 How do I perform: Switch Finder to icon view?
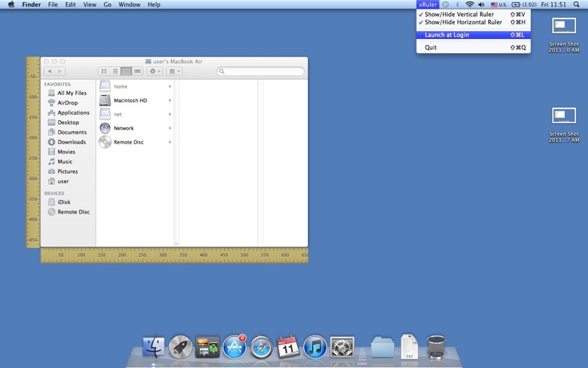click(104, 71)
